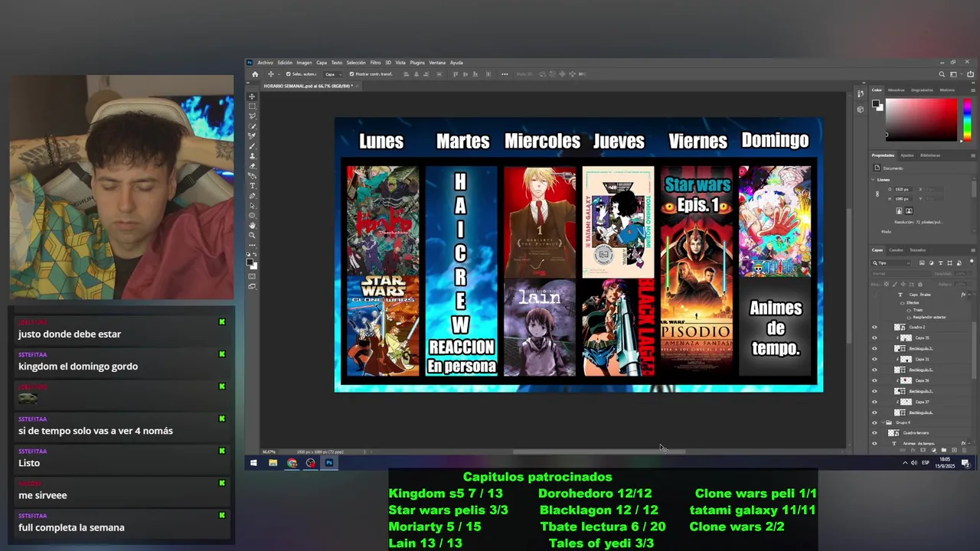
Task: Collapse effects on Capc. finales layer
Action: (969, 295)
